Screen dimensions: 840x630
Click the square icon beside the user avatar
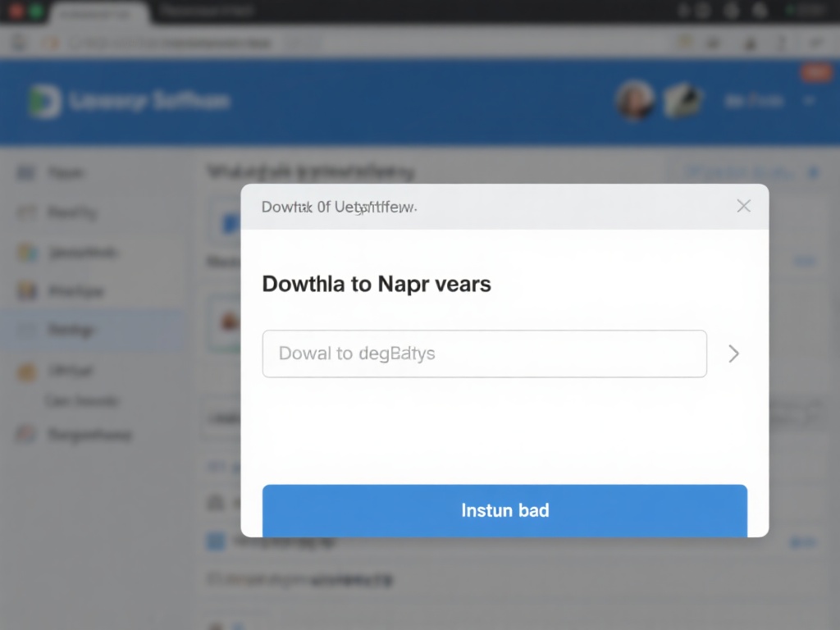tap(682, 100)
